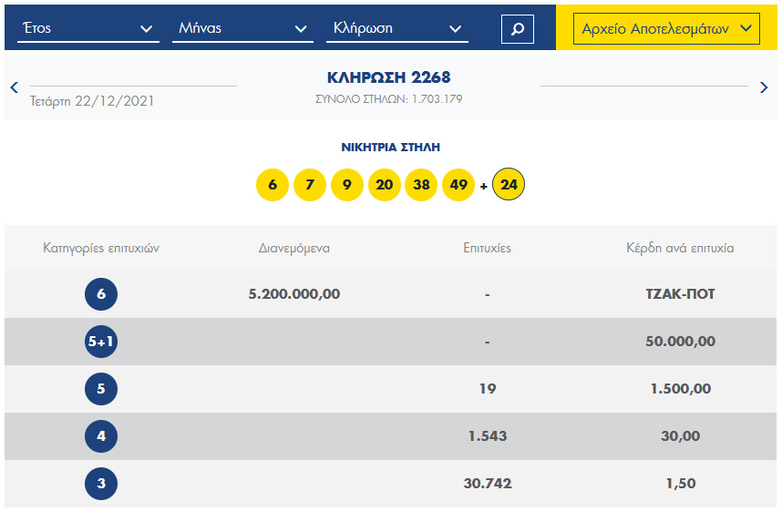Click the Κέρδη ανά επιτυχία column header
The width and height of the screenshot is (782, 532).
(x=680, y=248)
